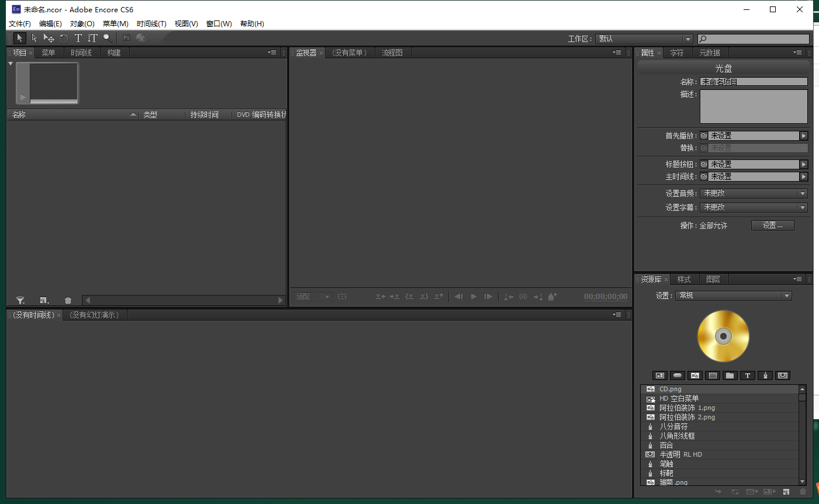Screen dimensions: 819x504
Task: Click project panel trash icon
Action: pyautogui.click(x=68, y=300)
